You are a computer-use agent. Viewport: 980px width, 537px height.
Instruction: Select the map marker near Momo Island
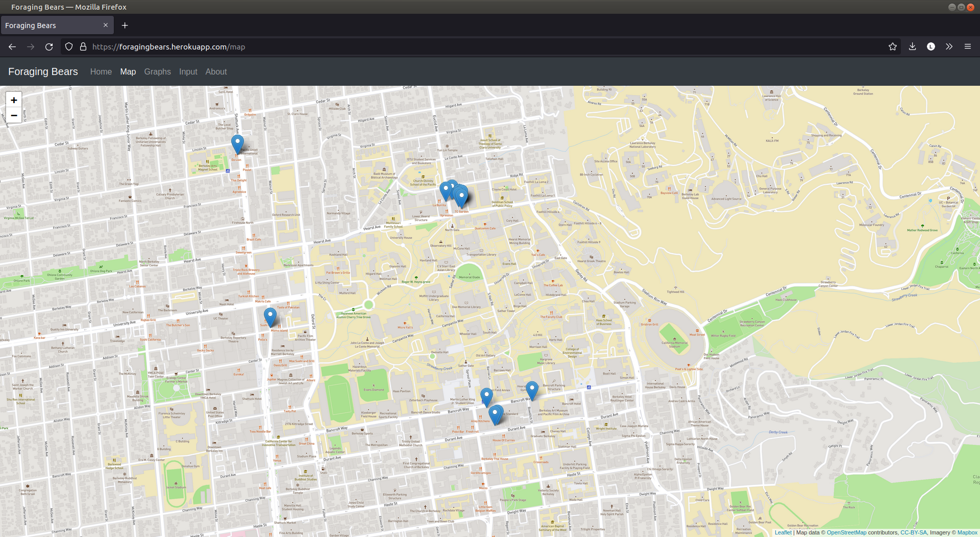(x=270, y=316)
